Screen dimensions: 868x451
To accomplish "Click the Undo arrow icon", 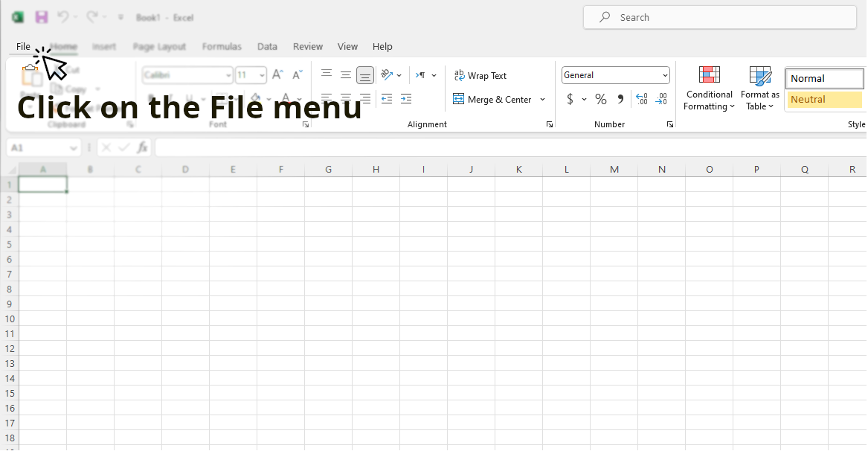I will [63, 17].
